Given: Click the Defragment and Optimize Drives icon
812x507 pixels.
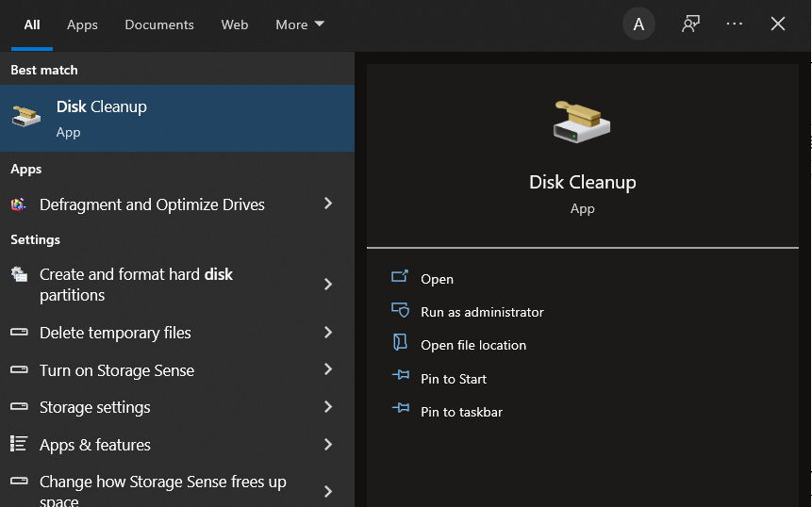Looking at the screenshot, I should point(19,204).
